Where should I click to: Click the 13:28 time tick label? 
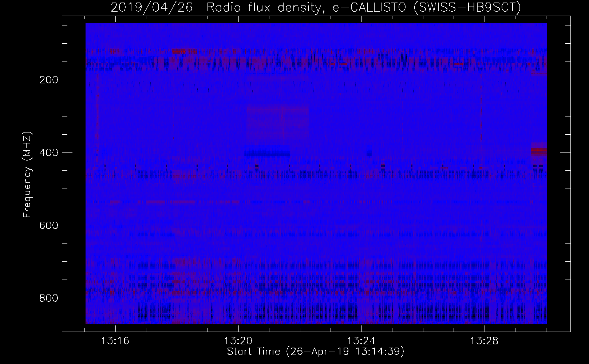coord(485,341)
